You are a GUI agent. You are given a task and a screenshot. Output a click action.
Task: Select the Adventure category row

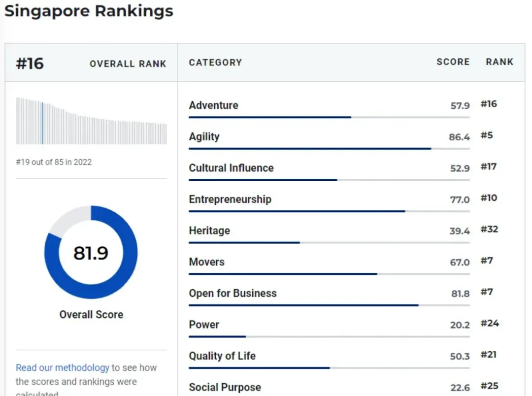(x=344, y=108)
